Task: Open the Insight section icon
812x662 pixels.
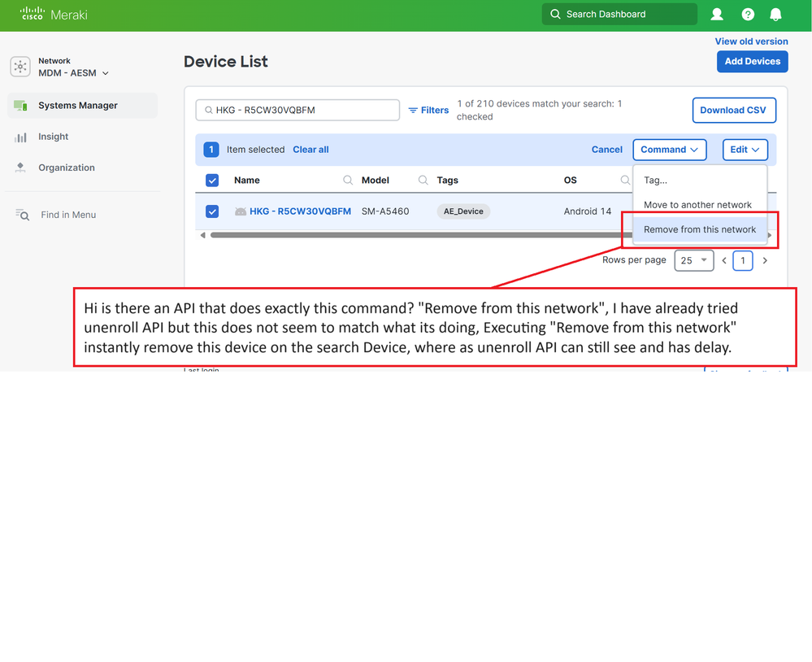Action: click(x=20, y=137)
